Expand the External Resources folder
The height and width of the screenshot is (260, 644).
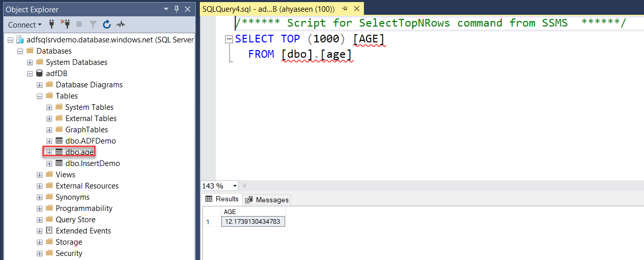pyautogui.click(x=39, y=186)
